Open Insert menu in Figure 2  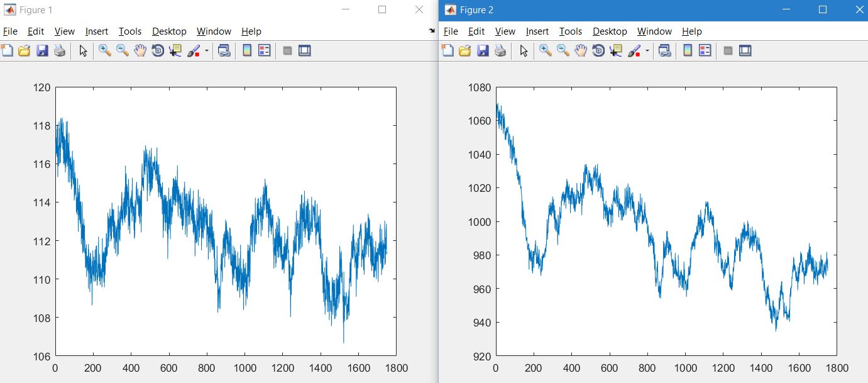pyautogui.click(x=537, y=31)
